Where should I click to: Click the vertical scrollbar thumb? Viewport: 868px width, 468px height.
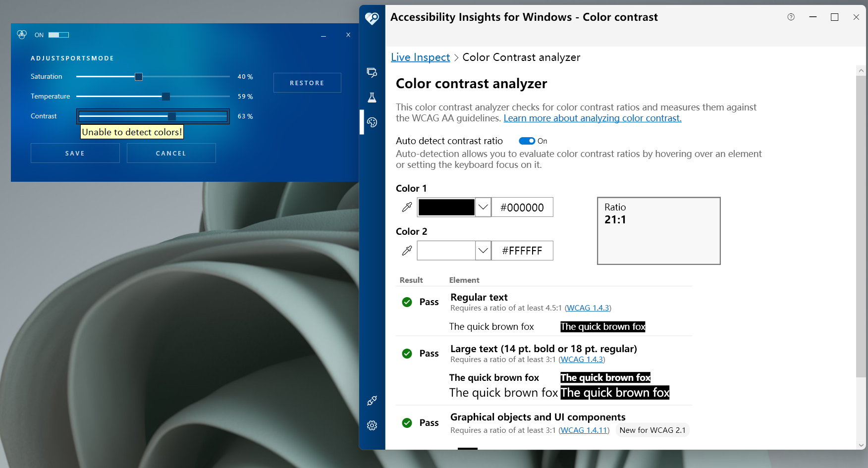(x=861, y=226)
